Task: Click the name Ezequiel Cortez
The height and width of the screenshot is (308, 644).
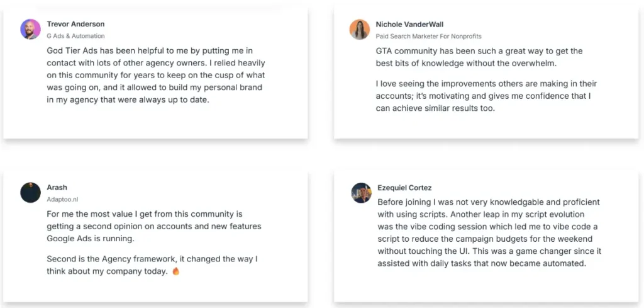Action: click(x=404, y=188)
